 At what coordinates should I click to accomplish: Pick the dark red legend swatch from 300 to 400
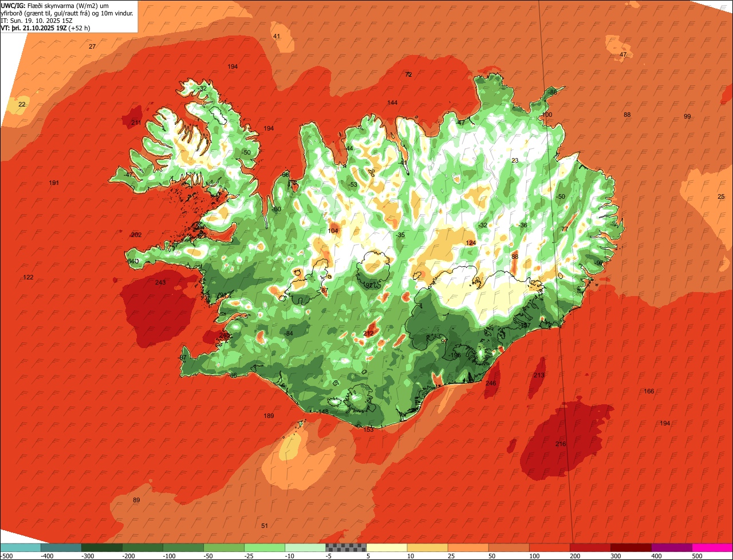[631, 548]
